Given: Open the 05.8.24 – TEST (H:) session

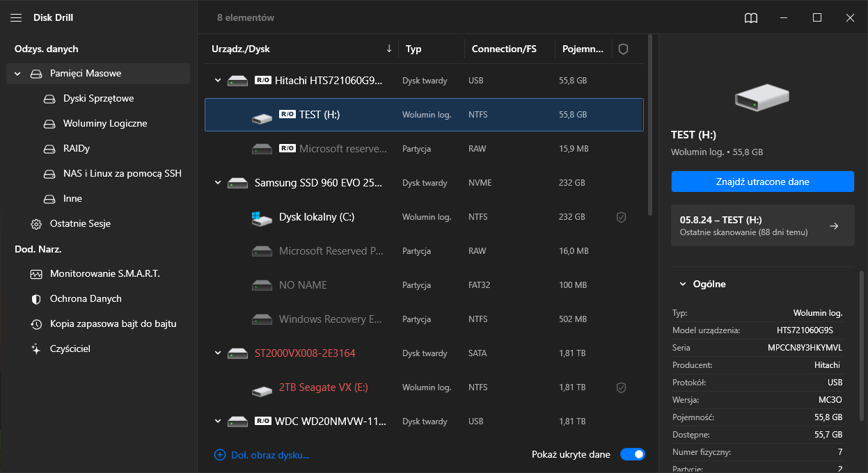Looking at the screenshot, I should pos(762,225).
